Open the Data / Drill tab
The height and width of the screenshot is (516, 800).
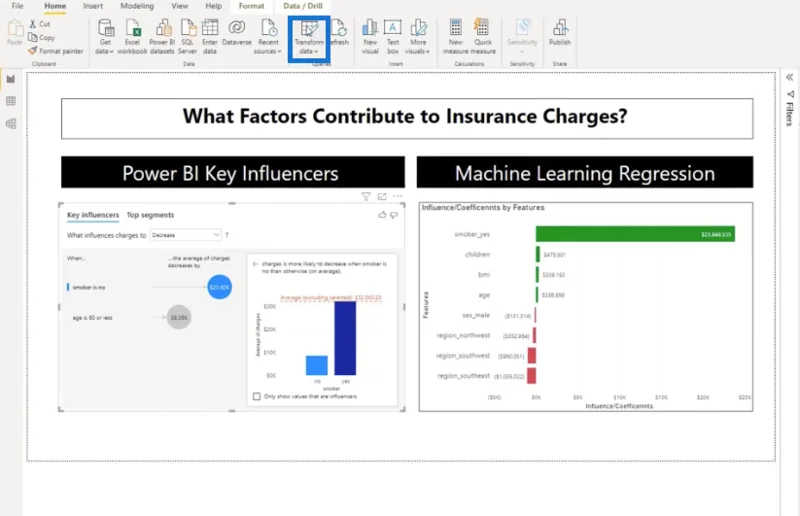coord(303,6)
